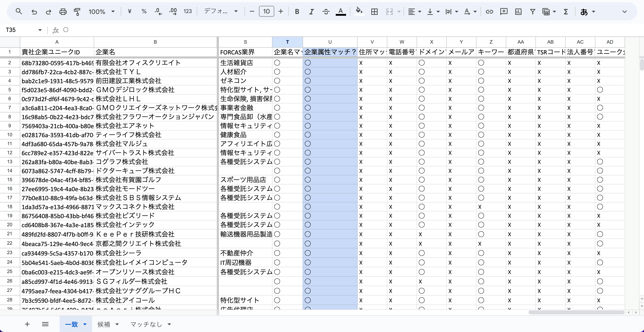This screenshot has width=644, height=332.
Task: Apply strikethrough to the selection
Action: [326, 11]
